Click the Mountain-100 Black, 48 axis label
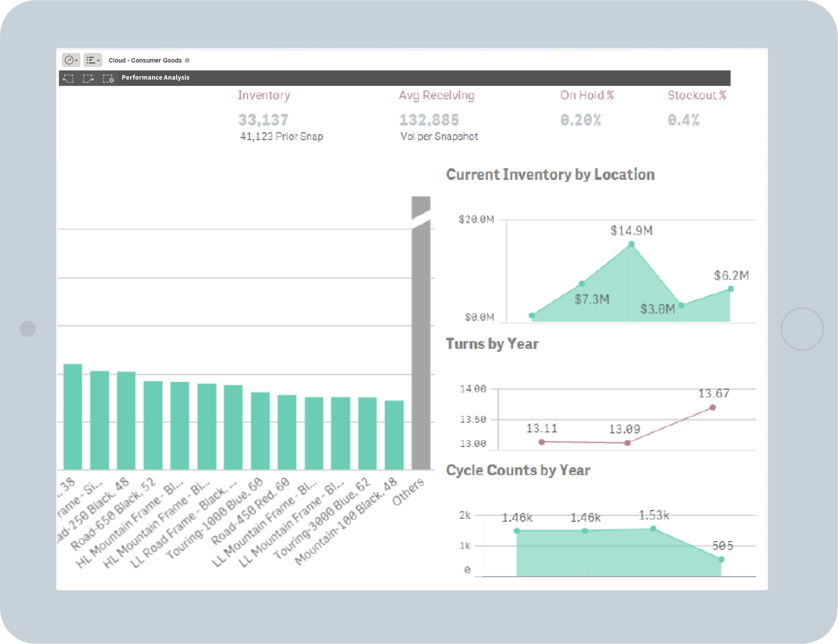Screen dimensions: 838x644 coord(346,521)
